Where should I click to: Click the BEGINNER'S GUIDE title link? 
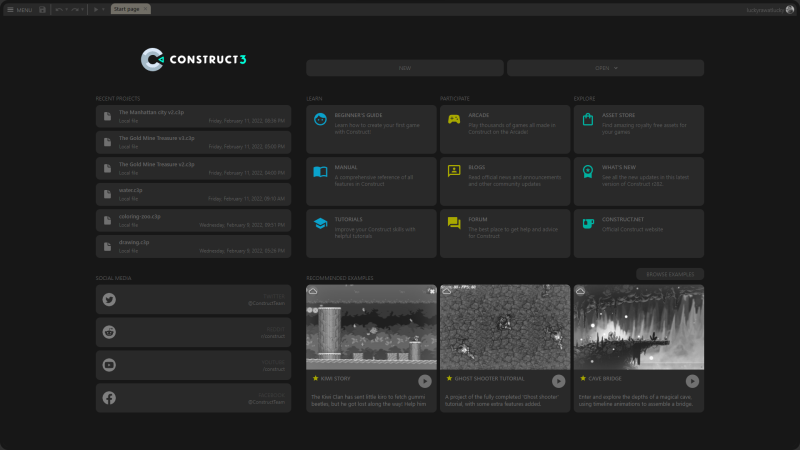point(358,115)
